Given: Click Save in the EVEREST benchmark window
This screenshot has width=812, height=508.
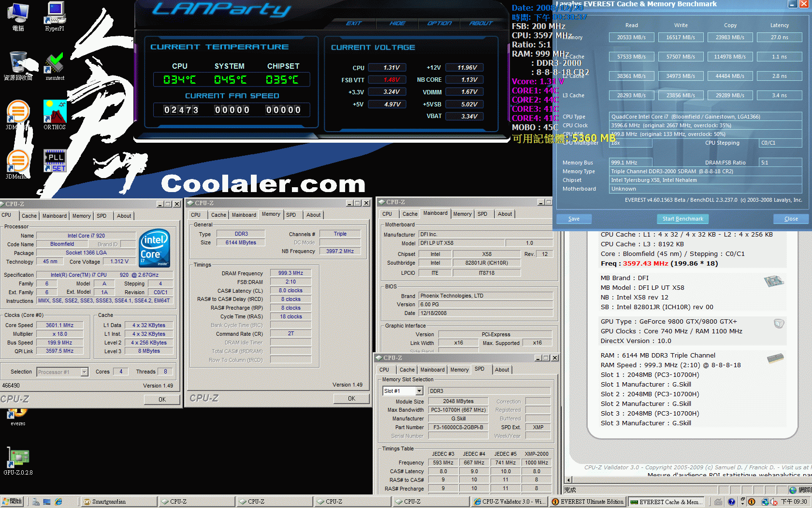Looking at the screenshot, I should click(574, 219).
